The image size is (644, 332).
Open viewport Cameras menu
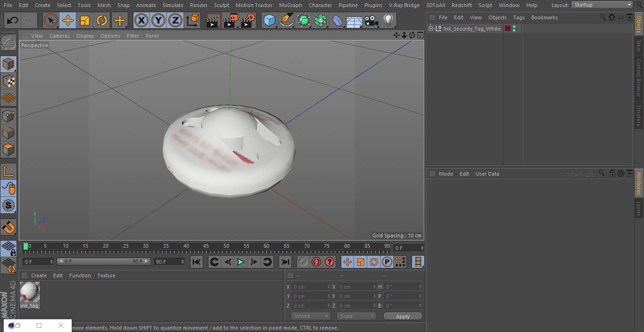pyautogui.click(x=59, y=36)
